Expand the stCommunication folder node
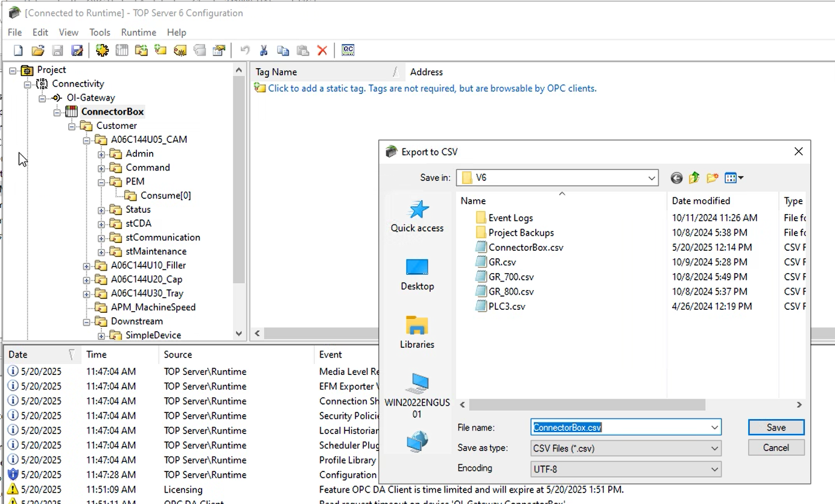Viewport: 835px width, 504px height. pos(101,238)
